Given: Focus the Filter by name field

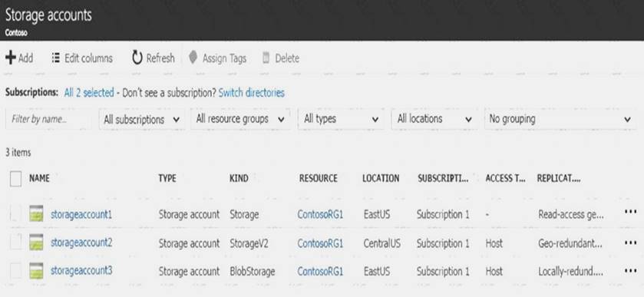Looking at the screenshot, I should pos(48,119).
